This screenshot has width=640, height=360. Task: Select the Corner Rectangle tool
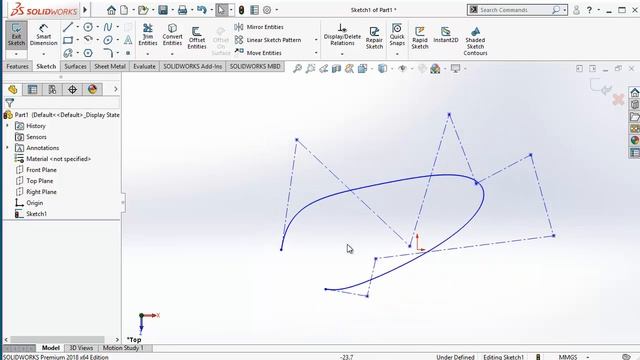(68, 40)
